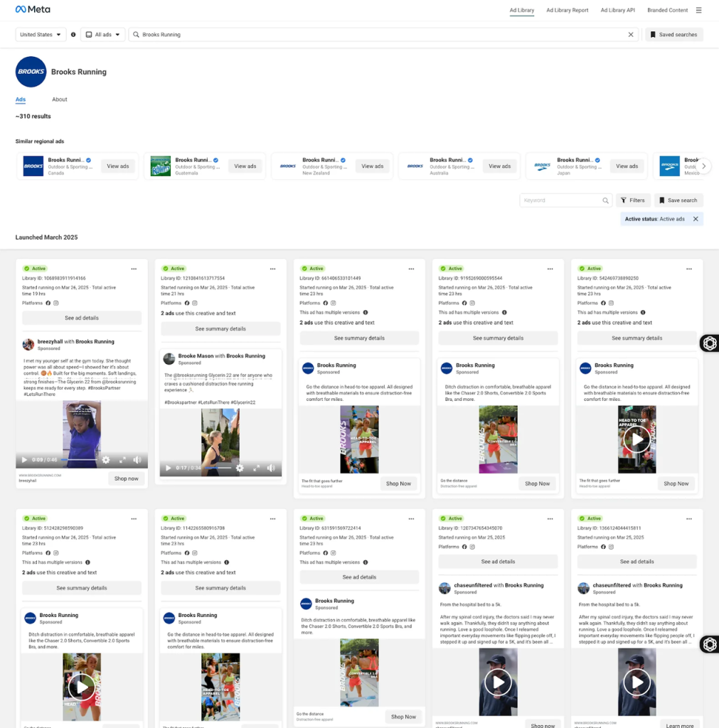Open more options on ad 1366124044415811
This screenshot has width=719, height=728.
pos(689,518)
